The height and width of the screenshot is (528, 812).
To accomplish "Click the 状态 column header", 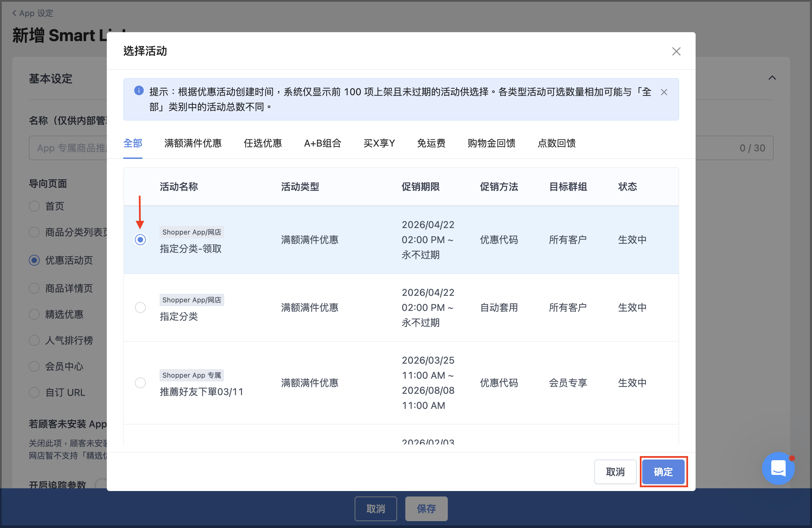I will 627,187.
